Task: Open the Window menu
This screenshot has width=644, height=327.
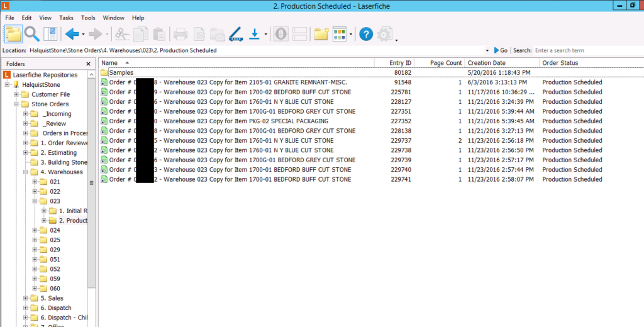Action: point(113,18)
